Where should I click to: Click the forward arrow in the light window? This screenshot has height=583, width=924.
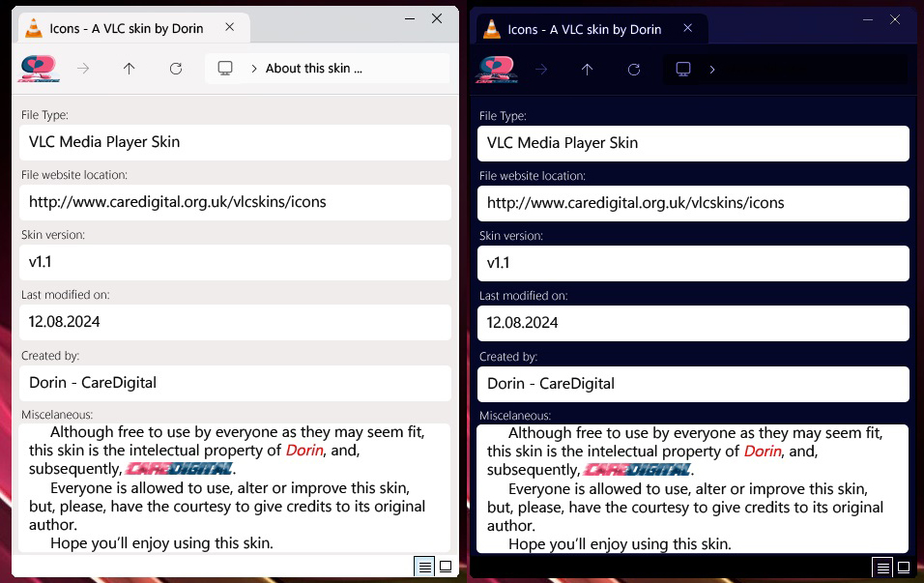point(83,69)
